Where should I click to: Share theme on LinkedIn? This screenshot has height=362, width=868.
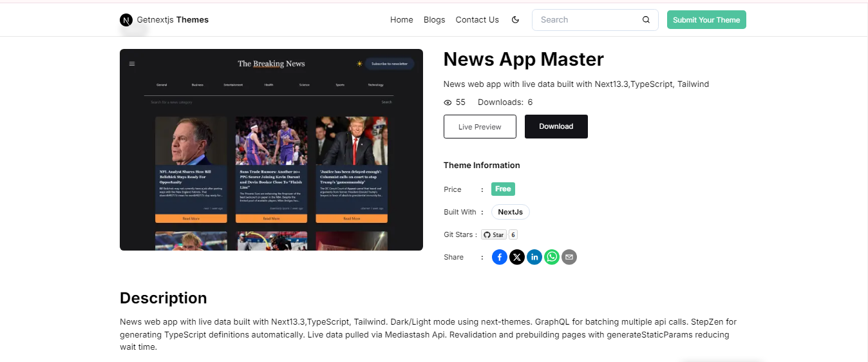point(534,257)
